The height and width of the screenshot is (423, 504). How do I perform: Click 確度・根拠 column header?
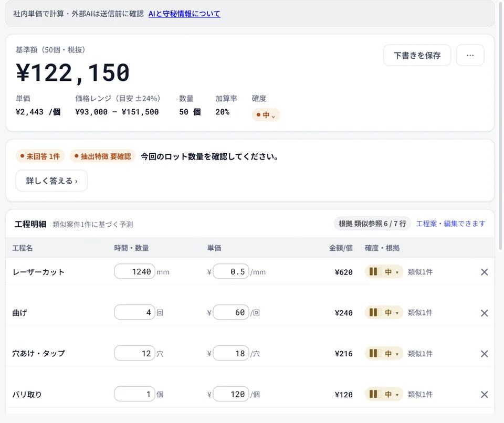pos(382,248)
